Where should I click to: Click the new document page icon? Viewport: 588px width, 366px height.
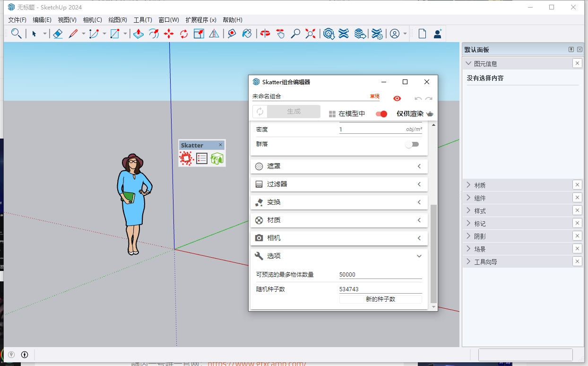[422, 34]
